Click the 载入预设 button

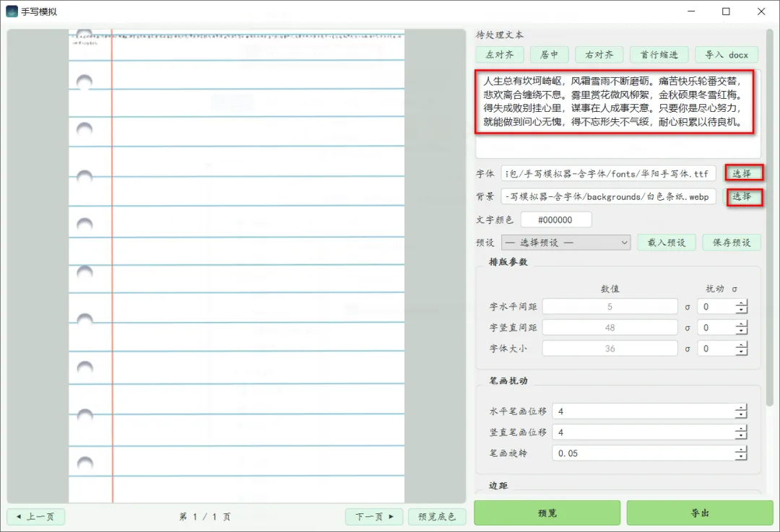[667, 243]
